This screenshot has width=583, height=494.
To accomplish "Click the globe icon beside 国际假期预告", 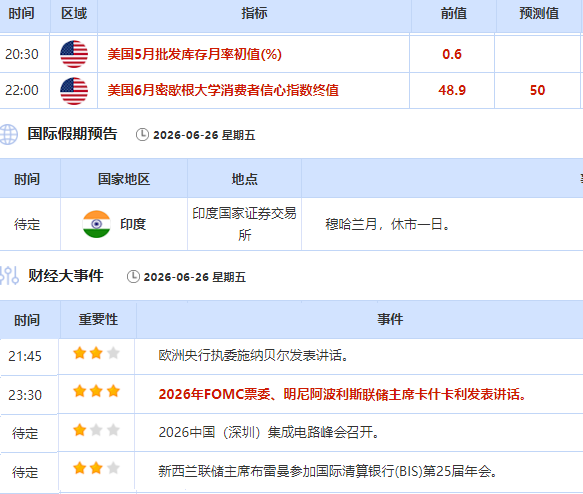I will coord(8,134).
